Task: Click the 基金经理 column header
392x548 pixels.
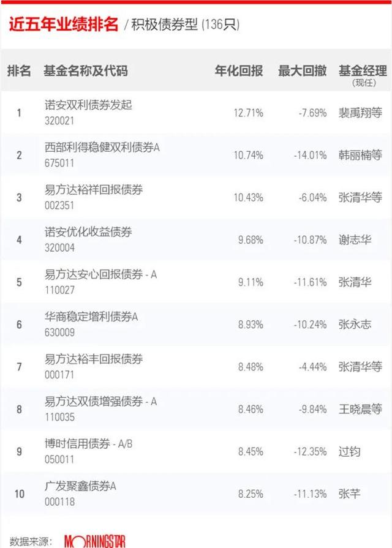Action: tap(363, 70)
